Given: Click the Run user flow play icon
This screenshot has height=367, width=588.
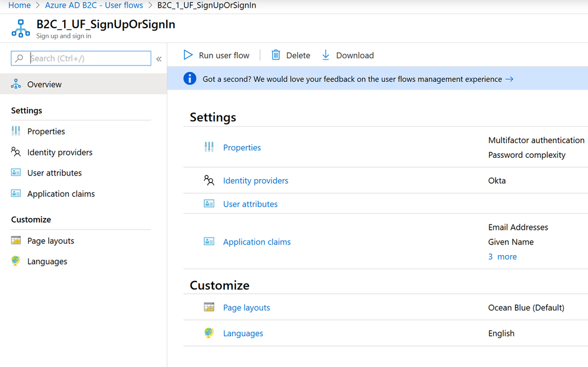Looking at the screenshot, I should coord(188,55).
